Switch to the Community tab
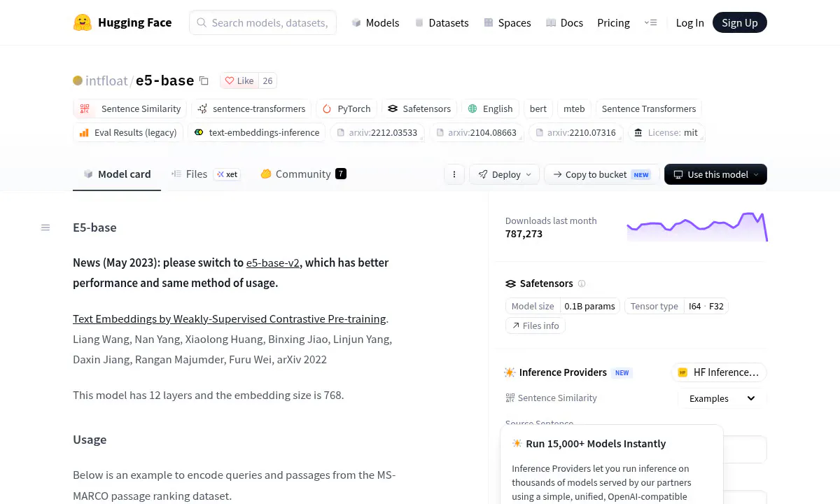840x504 pixels. click(x=303, y=174)
